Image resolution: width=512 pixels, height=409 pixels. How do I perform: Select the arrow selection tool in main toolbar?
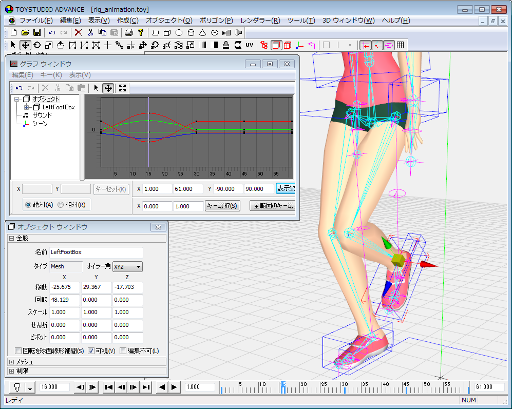point(13,45)
